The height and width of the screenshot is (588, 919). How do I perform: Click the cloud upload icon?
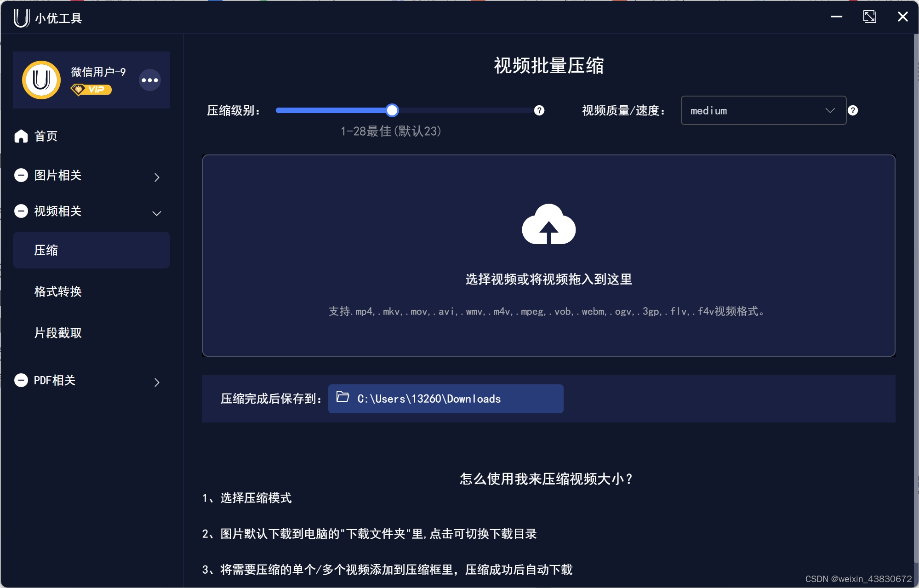coord(548,224)
